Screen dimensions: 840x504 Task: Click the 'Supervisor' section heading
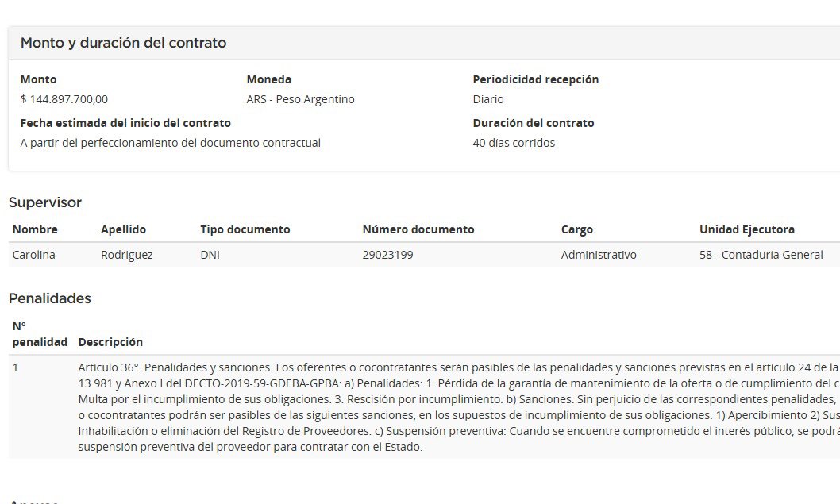45,202
